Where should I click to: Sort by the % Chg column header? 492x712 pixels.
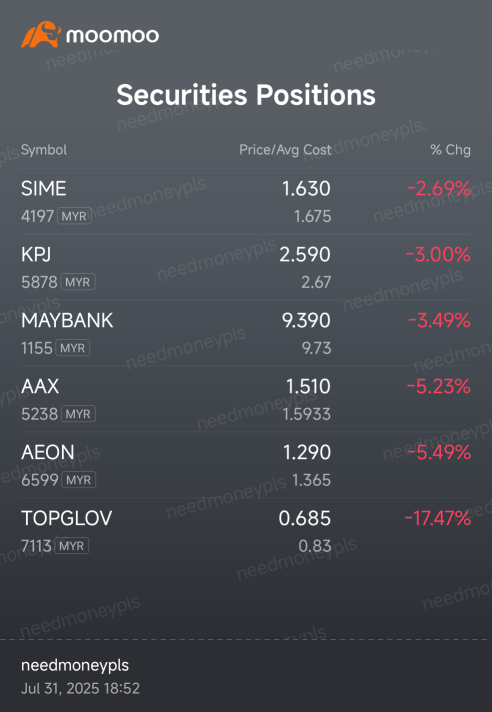pos(450,150)
